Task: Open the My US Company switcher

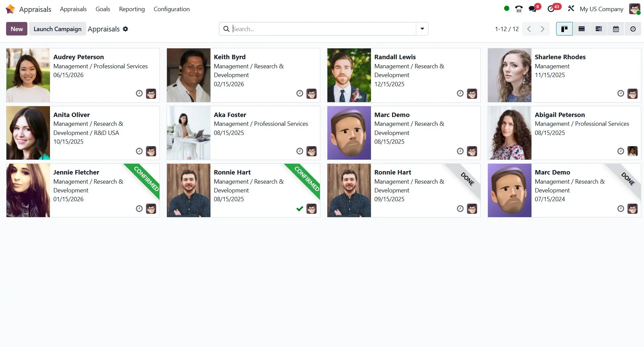Action: 601,9
